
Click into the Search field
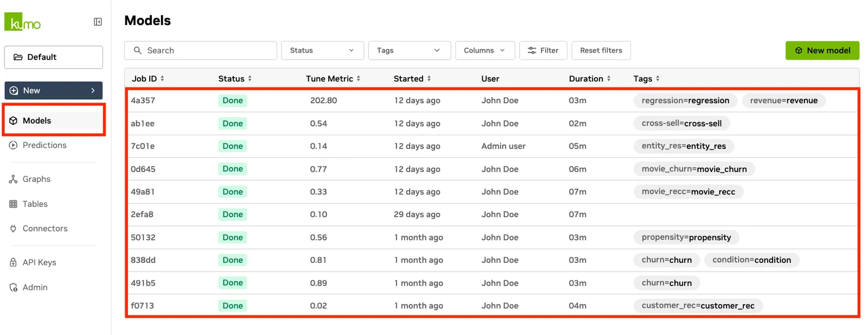point(201,50)
